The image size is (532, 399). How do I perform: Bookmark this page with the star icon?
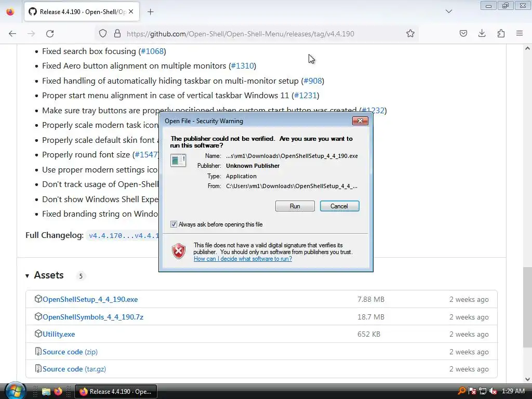(x=410, y=34)
